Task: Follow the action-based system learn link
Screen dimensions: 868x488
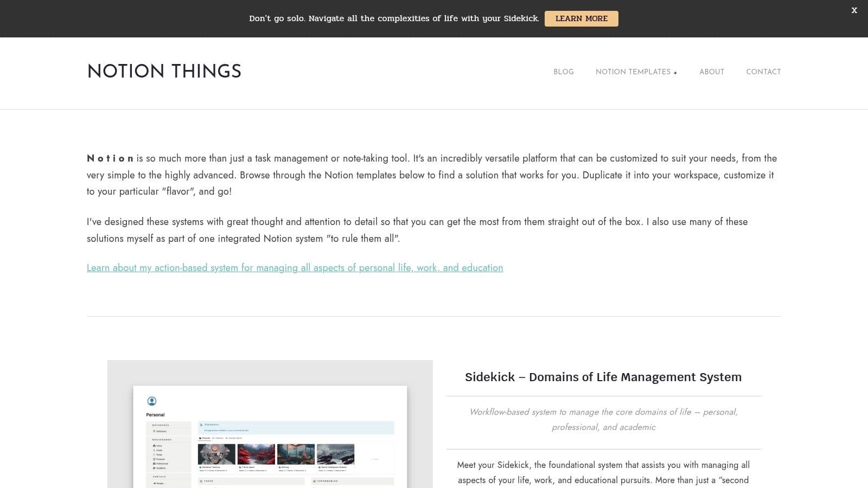Action: point(295,268)
